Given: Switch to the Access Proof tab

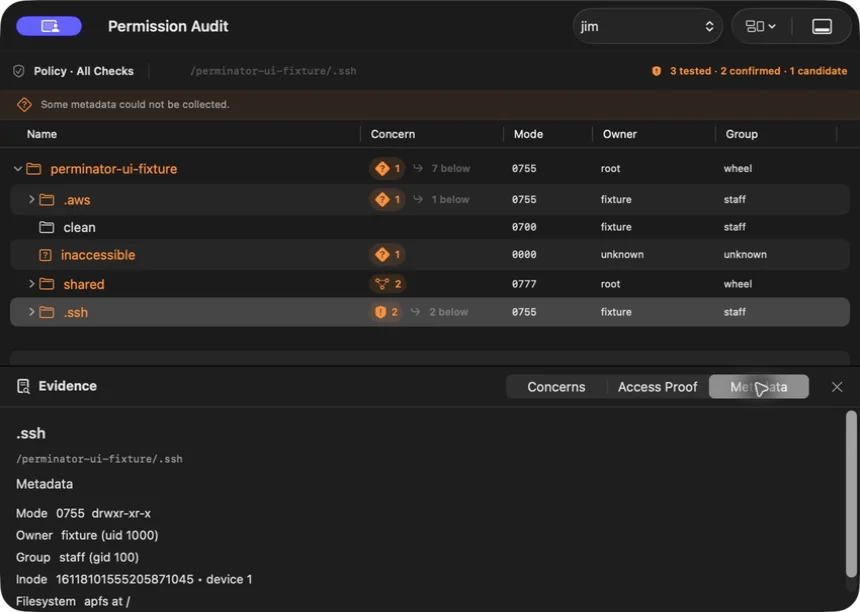Looking at the screenshot, I should 657,387.
